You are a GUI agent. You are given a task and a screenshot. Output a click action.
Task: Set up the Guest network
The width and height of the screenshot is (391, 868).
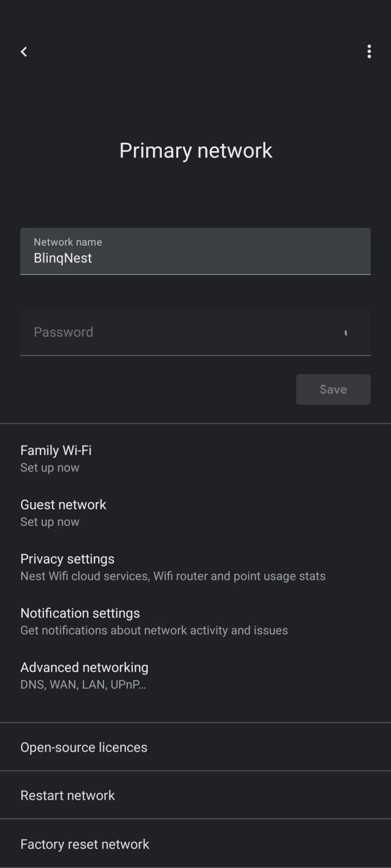tap(63, 504)
